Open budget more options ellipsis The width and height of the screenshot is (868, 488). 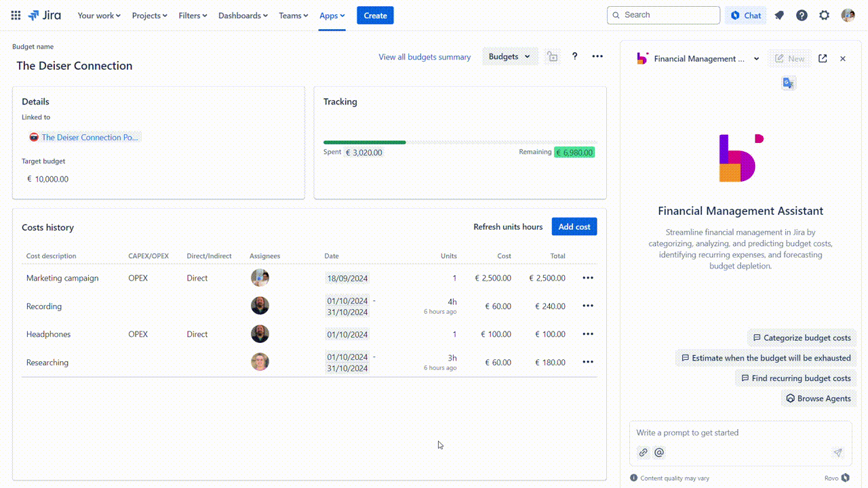click(597, 56)
